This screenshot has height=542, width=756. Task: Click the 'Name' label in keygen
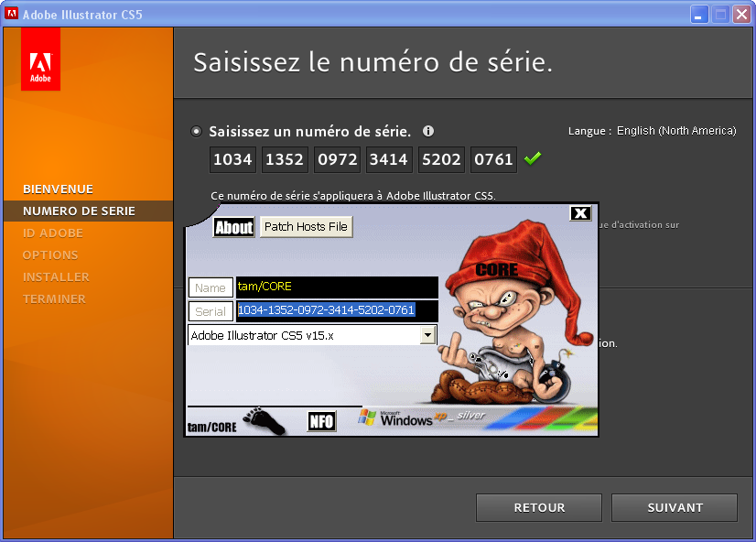pos(211,287)
